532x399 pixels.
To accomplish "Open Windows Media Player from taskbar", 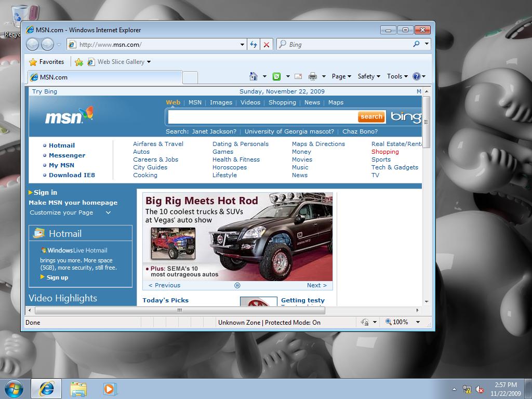I will pos(110,389).
